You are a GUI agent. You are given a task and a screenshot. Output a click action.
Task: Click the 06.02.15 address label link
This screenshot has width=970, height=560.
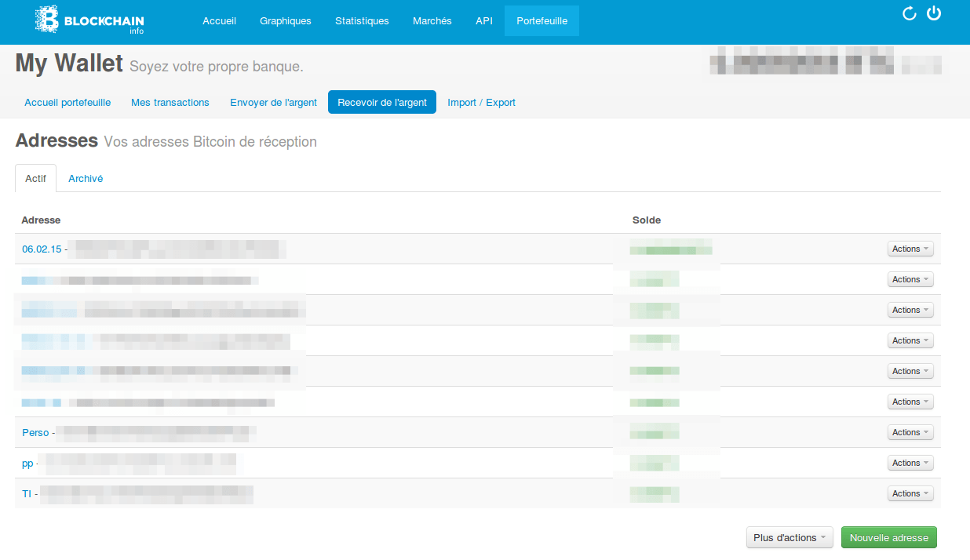point(42,249)
